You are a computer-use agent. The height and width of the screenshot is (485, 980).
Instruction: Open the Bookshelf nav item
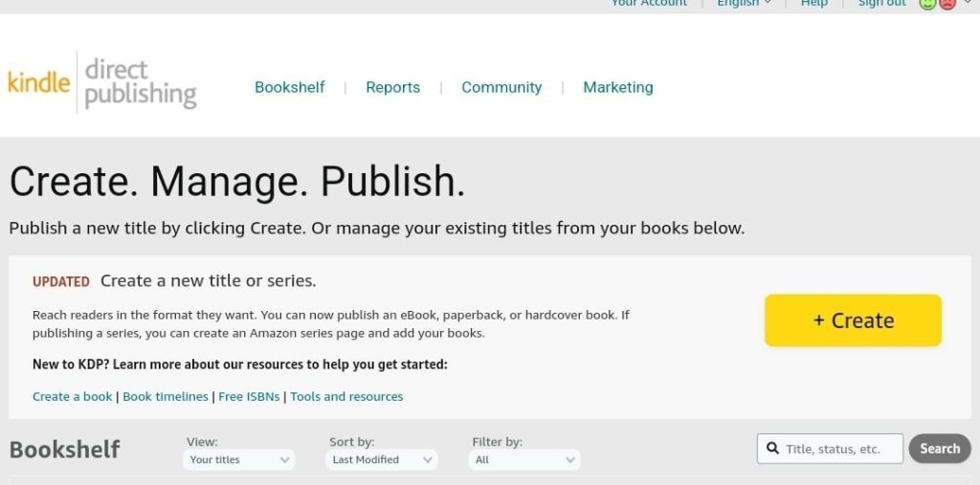(x=289, y=87)
